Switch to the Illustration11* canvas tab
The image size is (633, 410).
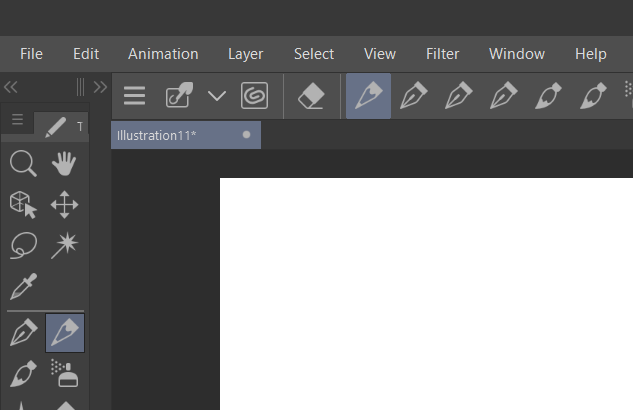[x=186, y=135]
